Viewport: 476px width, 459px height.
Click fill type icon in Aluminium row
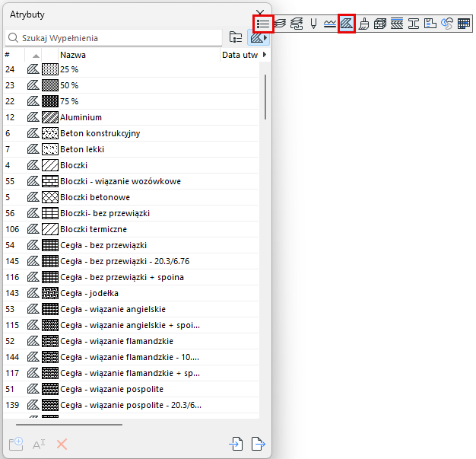point(33,117)
